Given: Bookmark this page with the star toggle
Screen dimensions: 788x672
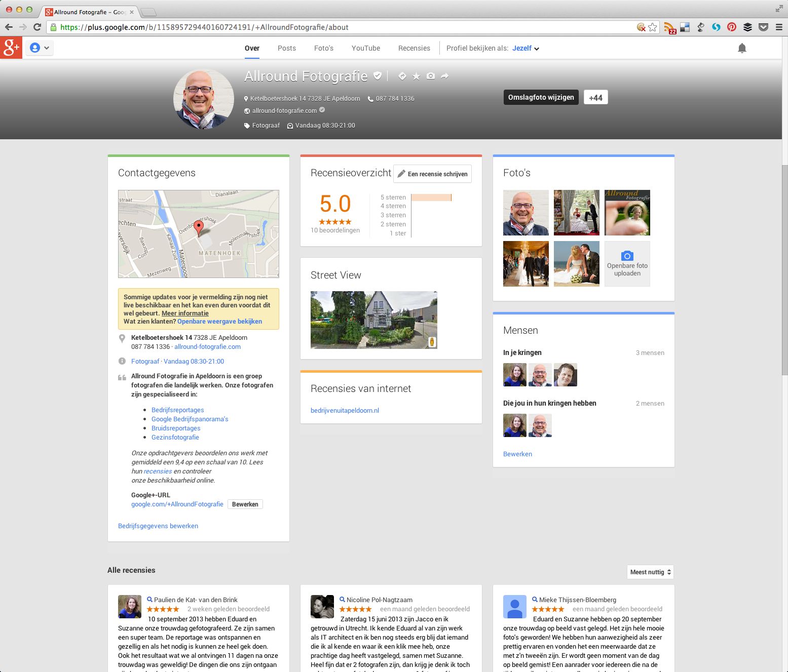Looking at the screenshot, I should 653,27.
